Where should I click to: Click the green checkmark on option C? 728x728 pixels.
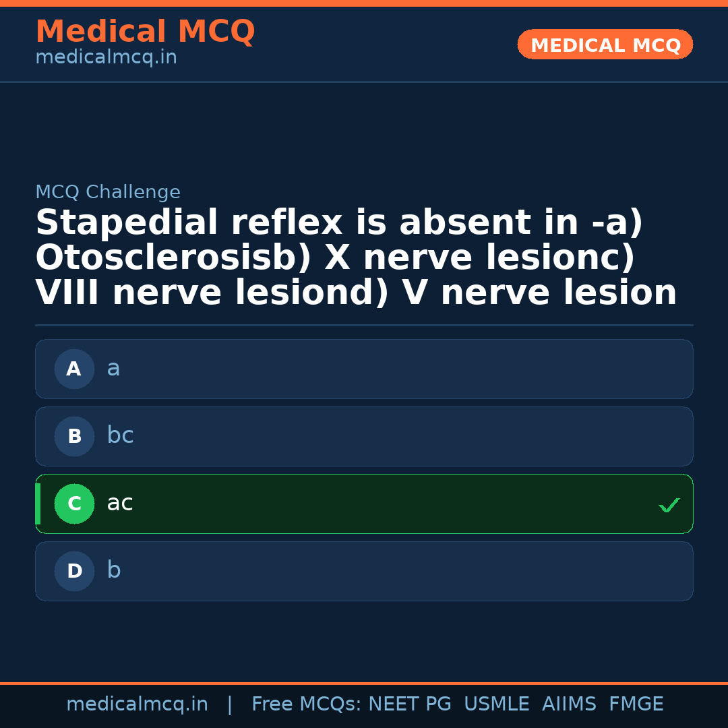669,504
